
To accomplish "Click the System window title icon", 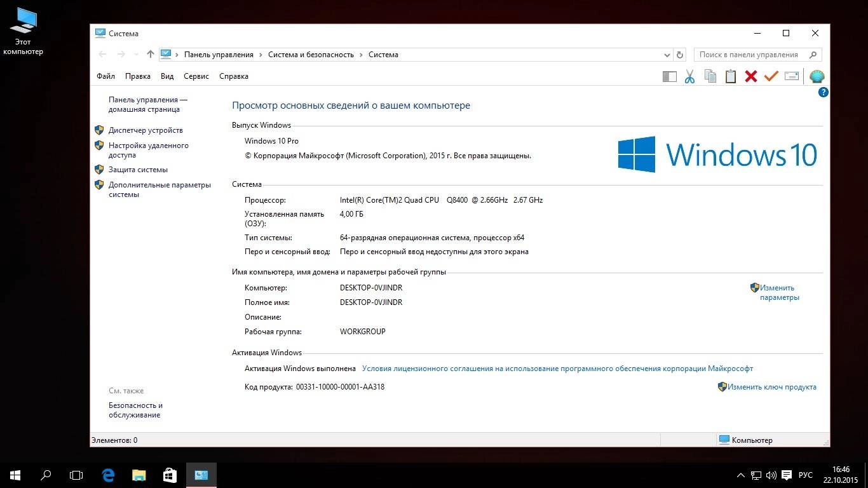I will (x=100, y=33).
